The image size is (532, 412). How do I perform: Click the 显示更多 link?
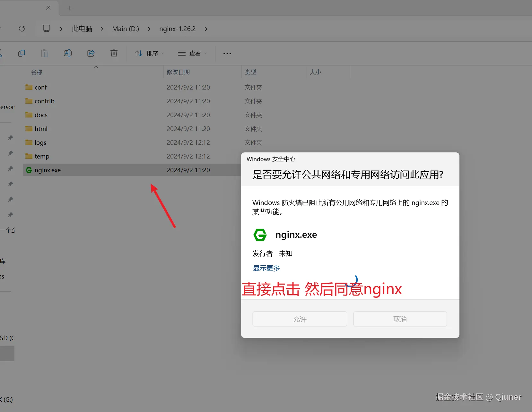(x=266, y=268)
